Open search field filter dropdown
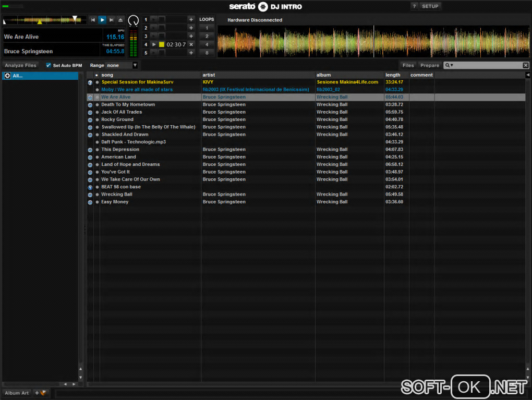Viewport: 532px width, 400px height. coord(449,65)
